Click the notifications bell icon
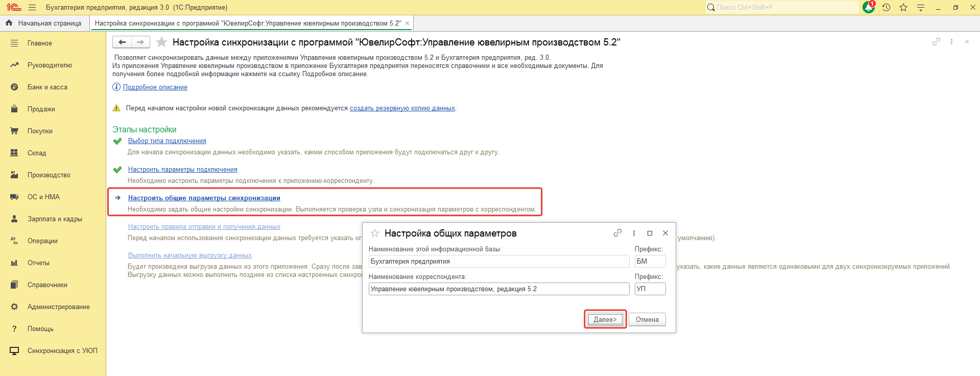980x376 pixels. 869,7
